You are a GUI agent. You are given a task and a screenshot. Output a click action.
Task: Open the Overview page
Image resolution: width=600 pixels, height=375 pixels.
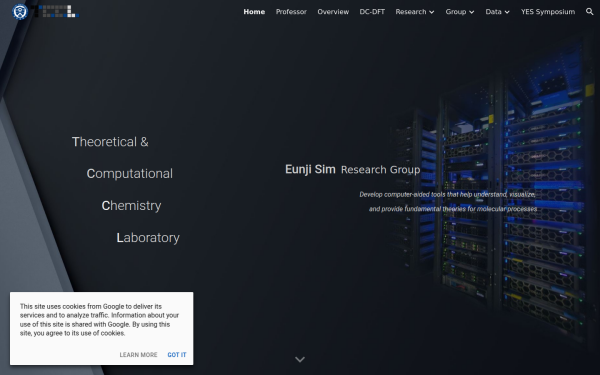333,12
